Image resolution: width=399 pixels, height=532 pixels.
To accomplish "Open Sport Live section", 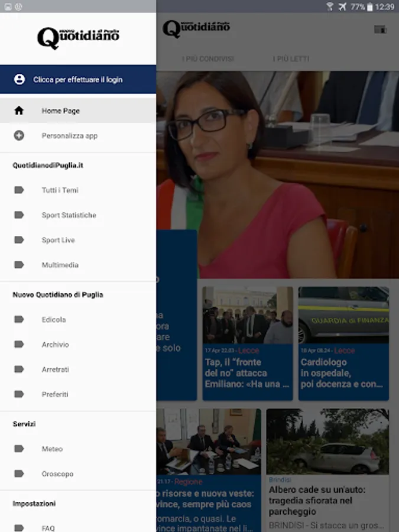I will point(78,240).
